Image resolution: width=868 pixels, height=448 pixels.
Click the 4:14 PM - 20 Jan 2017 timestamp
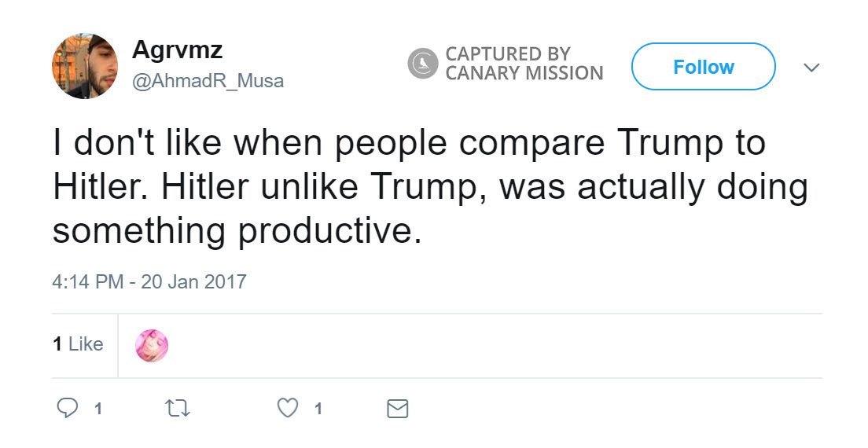[149, 281]
